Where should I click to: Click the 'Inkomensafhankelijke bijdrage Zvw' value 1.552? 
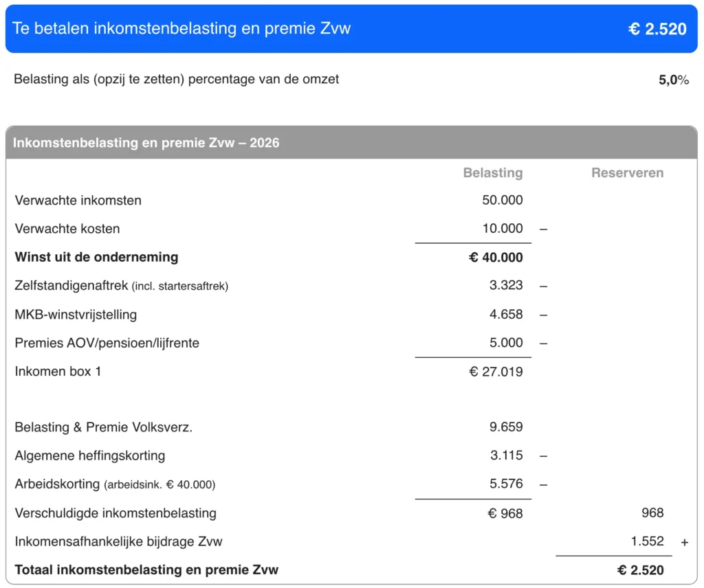tap(648, 541)
